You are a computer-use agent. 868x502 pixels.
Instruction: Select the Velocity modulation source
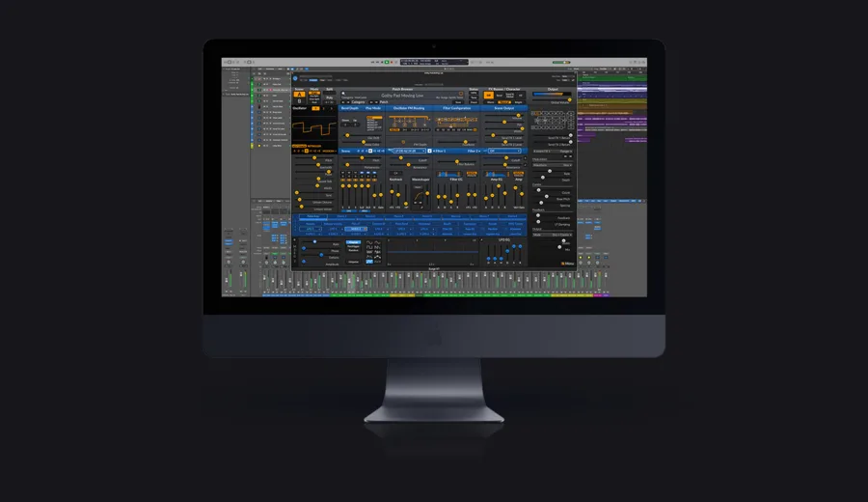click(311, 224)
